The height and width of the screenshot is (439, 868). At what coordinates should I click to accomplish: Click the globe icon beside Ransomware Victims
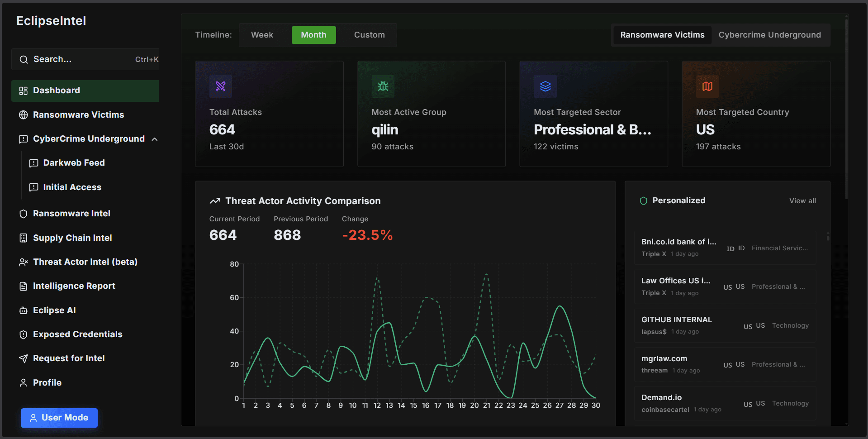click(24, 115)
